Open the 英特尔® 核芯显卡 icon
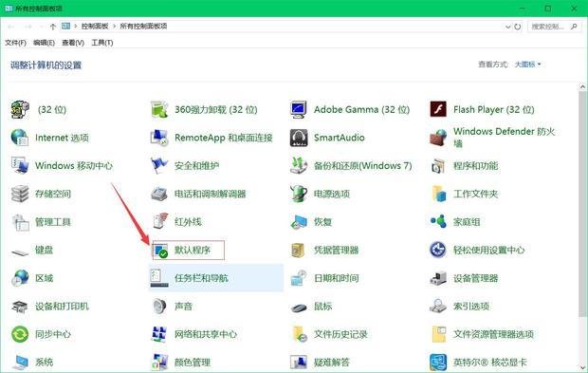The image size is (588, 373). pyautogui.click(x=438, y=363)
